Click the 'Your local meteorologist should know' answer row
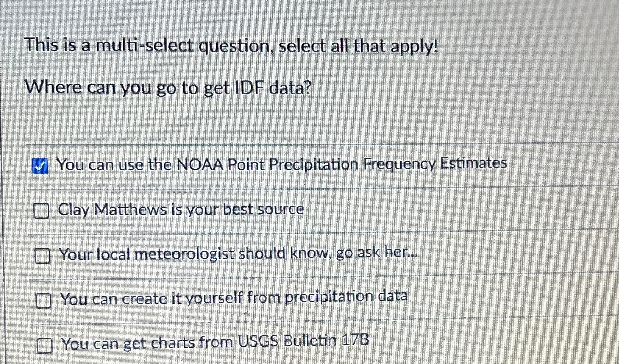 coord(239,254)
